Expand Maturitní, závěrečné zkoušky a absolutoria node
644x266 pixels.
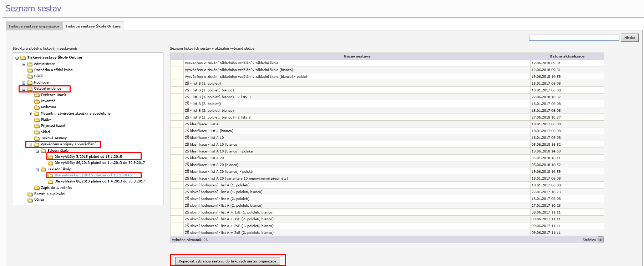coord(31,114)
